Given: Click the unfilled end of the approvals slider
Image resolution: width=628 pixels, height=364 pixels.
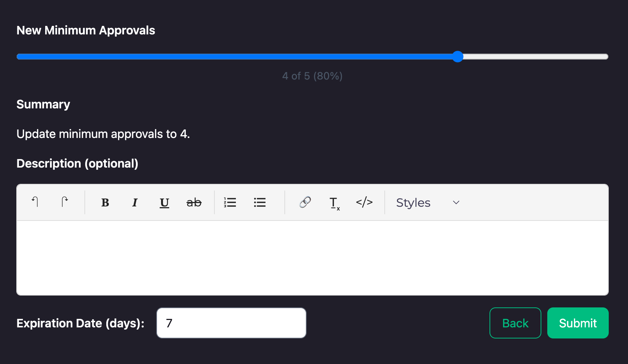Looking at the screenshot, I should click(x=592, y=57).
